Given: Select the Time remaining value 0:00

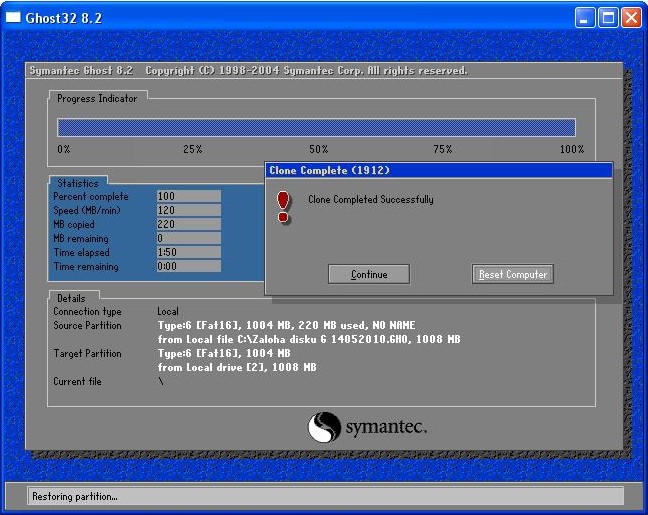Looking at the screenshot, I should pos(188,266).
